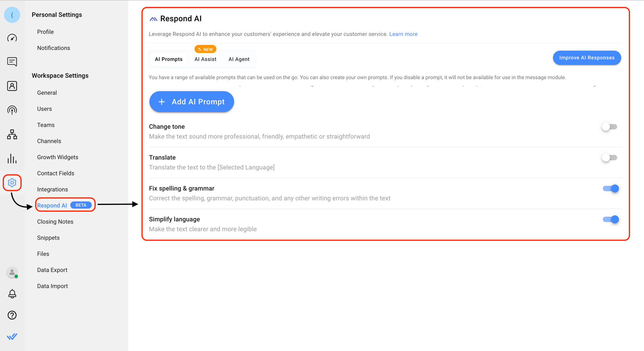Select the AI Prompts tab
Image resolution: width=644 pixels, height=351 pixels.
[x=168, y=59]
